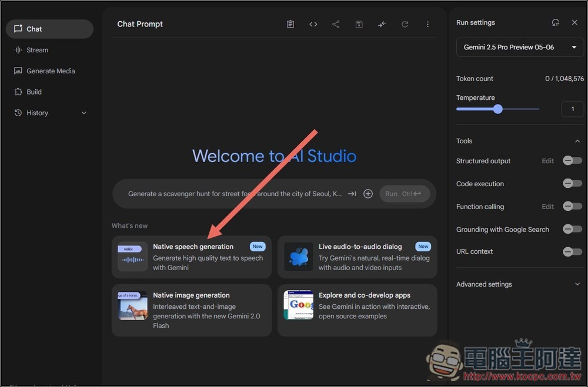Click the Chat Prompt title
Viewport: 588px width, 387px height.
[140, 24]
